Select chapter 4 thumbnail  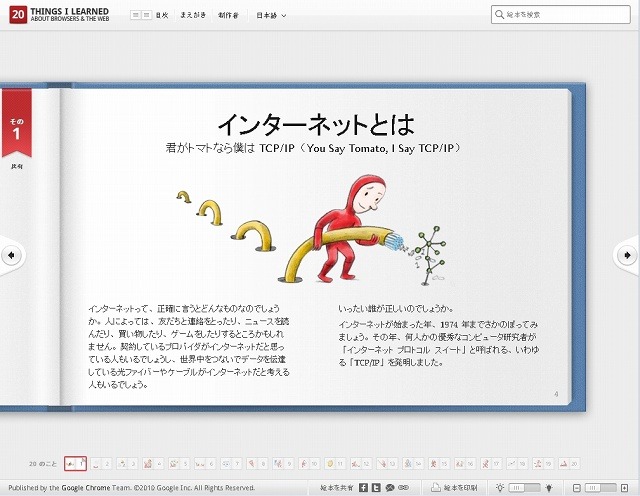point(153,464)
